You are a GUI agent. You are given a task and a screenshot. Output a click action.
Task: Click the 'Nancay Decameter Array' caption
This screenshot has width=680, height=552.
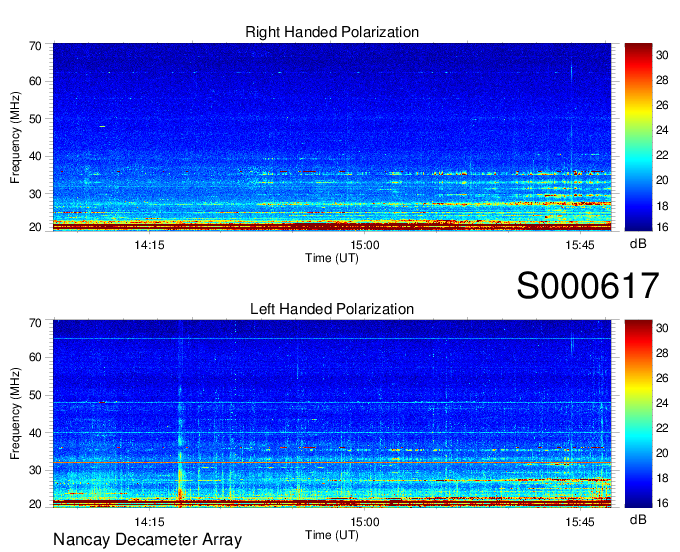pos(147,540)
